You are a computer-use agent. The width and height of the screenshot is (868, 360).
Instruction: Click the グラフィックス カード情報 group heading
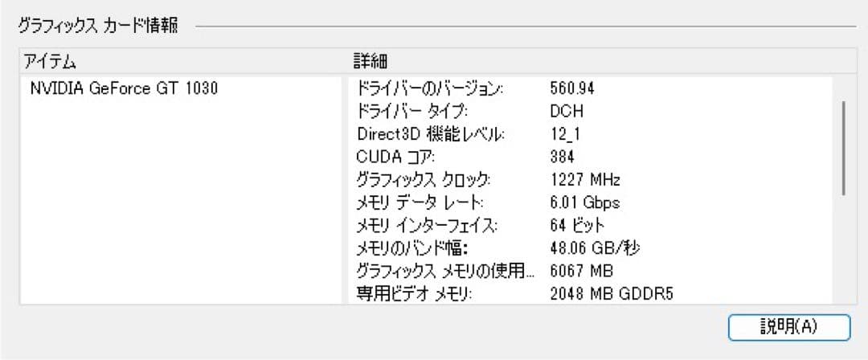[x=98, y=27]
